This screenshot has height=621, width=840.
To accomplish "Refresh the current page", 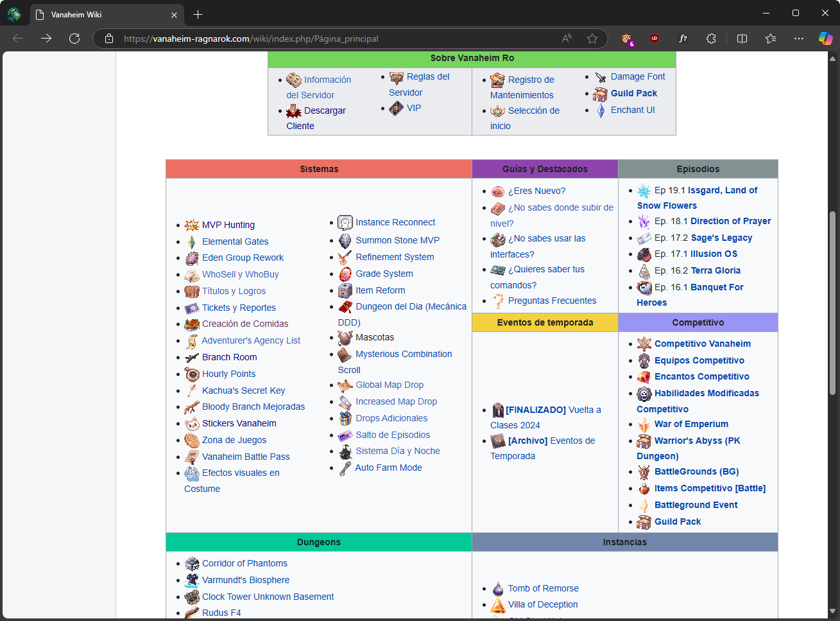I will pos(74,39).
